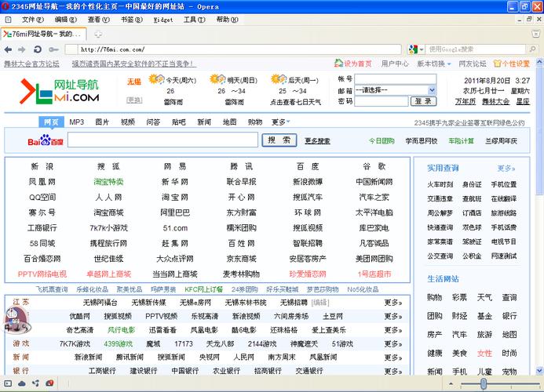Click the 登录 button

pos(423,101)
